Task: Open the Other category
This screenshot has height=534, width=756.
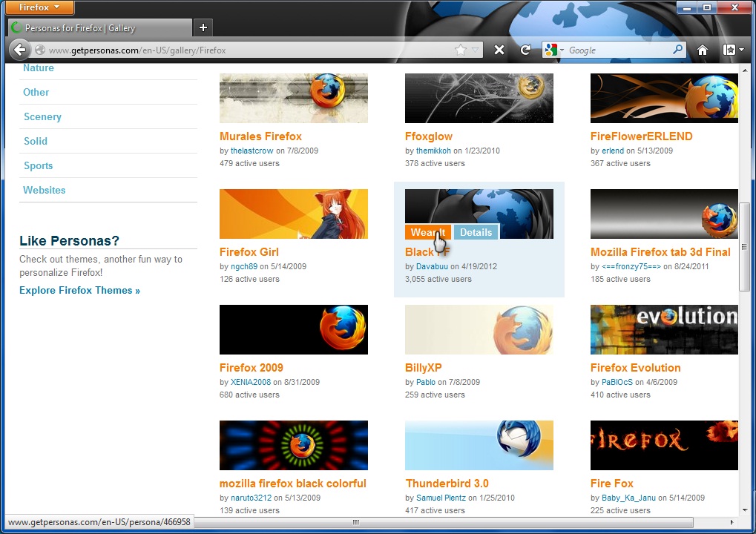Action: pyautogui.click(x=36, y=92)
